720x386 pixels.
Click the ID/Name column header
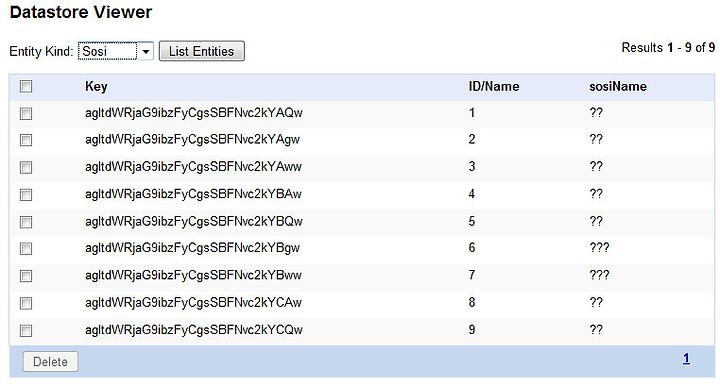pos(494,86)
